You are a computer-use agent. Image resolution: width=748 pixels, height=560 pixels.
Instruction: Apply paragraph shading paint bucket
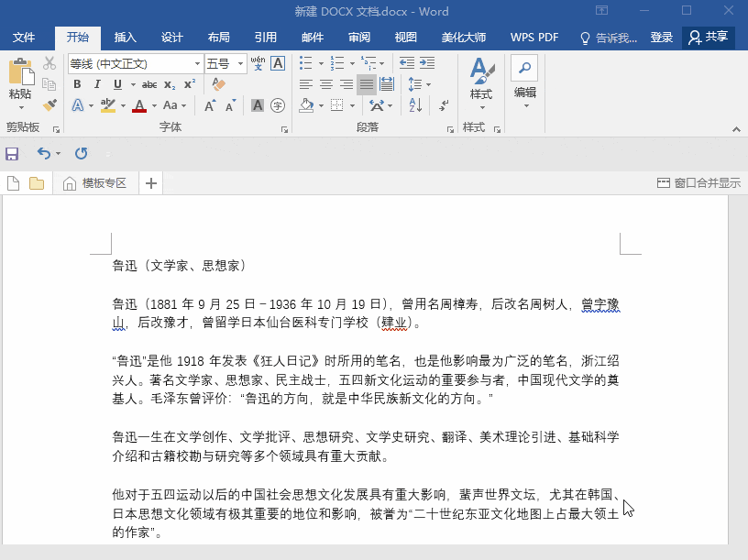pyautogui.click(x=306, y=105)
